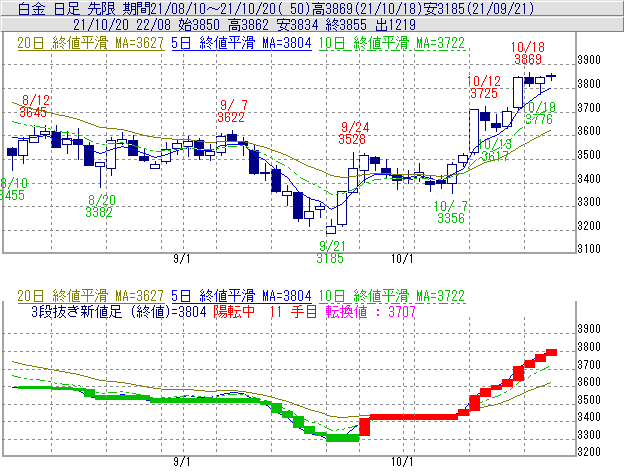Click the 9/24 high label 3528
Viewport: 624px width, 475px height.
[352, 139]
